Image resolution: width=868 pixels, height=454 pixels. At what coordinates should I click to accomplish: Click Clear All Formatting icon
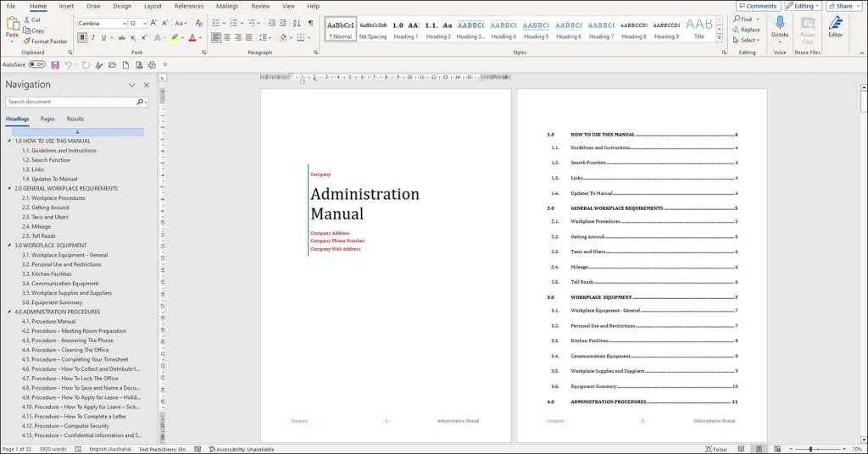[x=198, y=23]
